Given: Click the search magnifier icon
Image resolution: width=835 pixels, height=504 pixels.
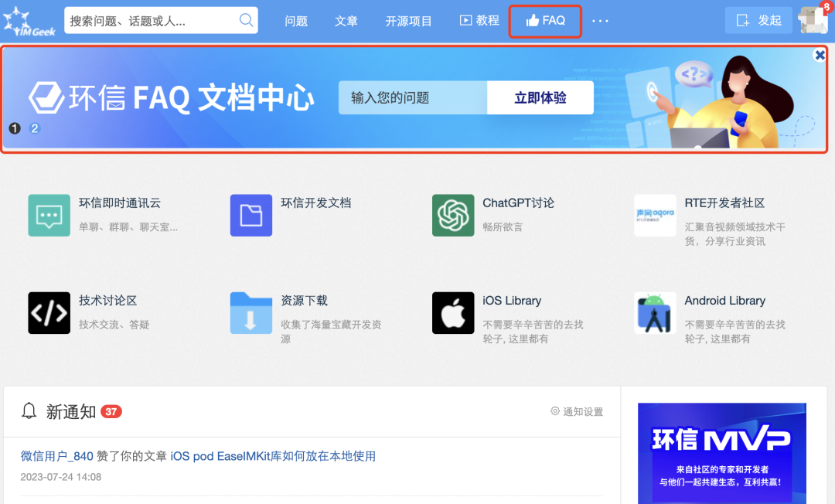Looking at the screenshot, I should (246, 20).
